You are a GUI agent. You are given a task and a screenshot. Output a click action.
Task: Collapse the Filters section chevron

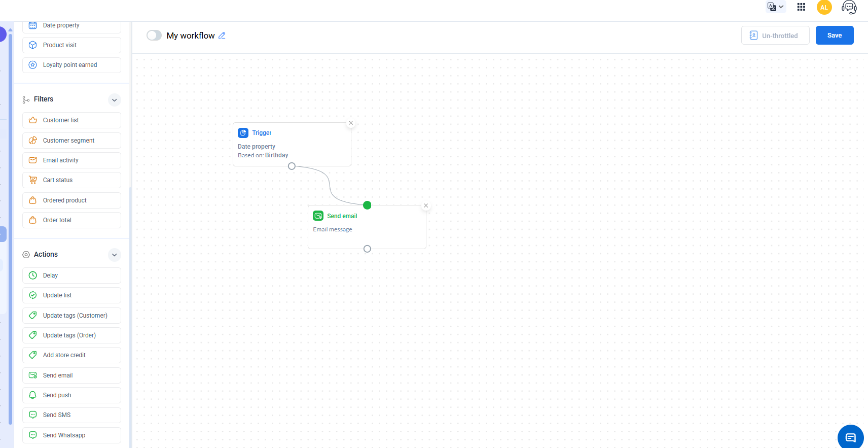(115, 100)
